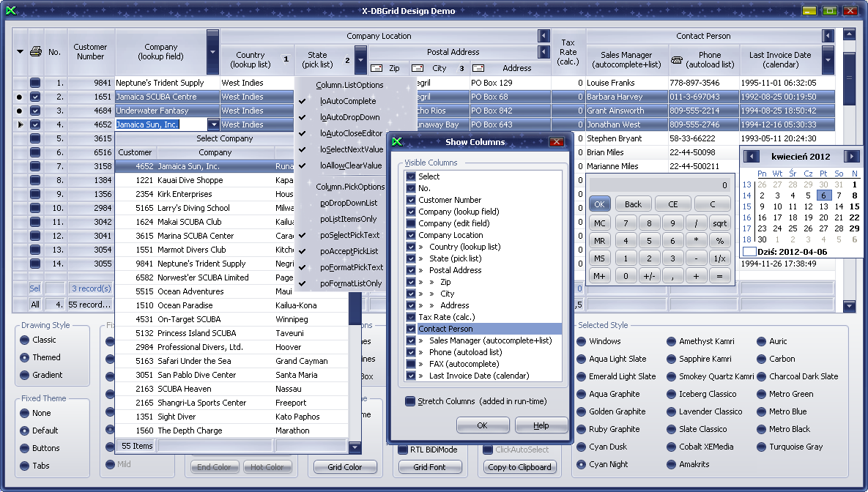Click the Copy to Clipboard button
Screen dimensions: 868x492
(519, 467)
